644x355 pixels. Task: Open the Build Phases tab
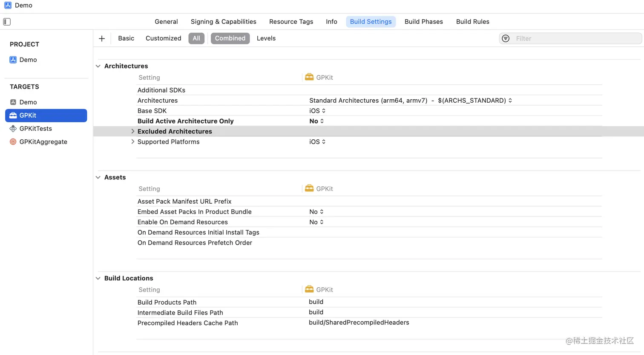424,22
